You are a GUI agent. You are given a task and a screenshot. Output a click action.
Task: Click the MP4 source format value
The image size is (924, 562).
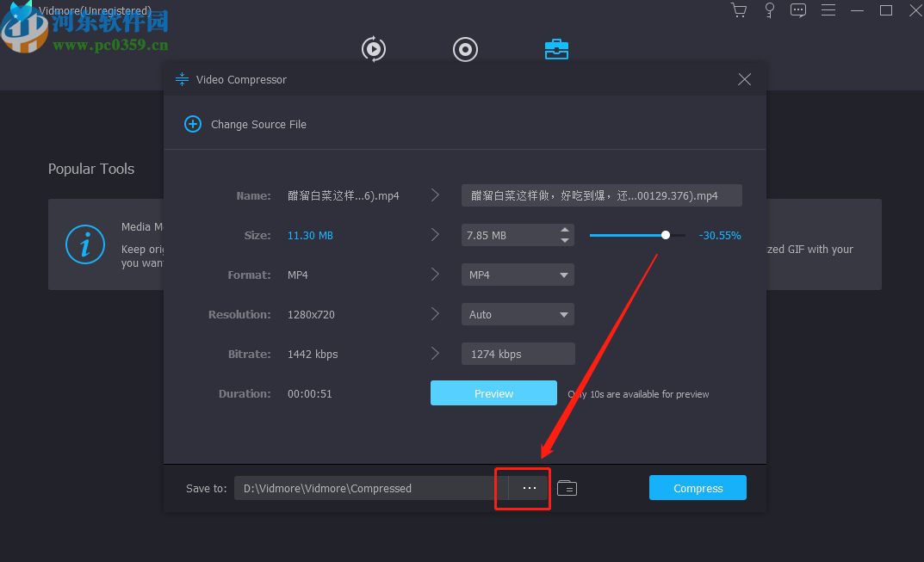click(298, 275)
